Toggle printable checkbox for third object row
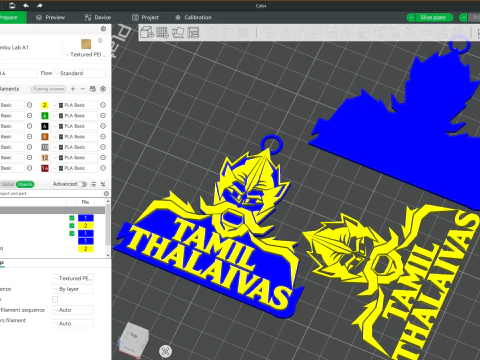The width and height of the screenshot is (480, 360). click(x=72, y=233)
